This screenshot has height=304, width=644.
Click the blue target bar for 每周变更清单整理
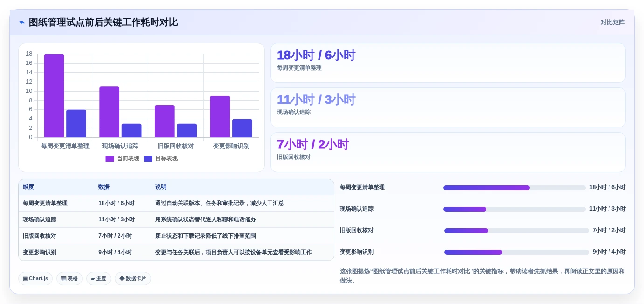pos(76,123)
